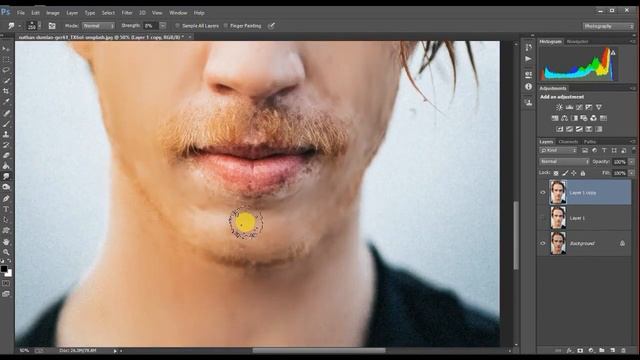Open the Photography workspace dropdown
Viewport: 640px width, 360px height.
pos(608,26)
